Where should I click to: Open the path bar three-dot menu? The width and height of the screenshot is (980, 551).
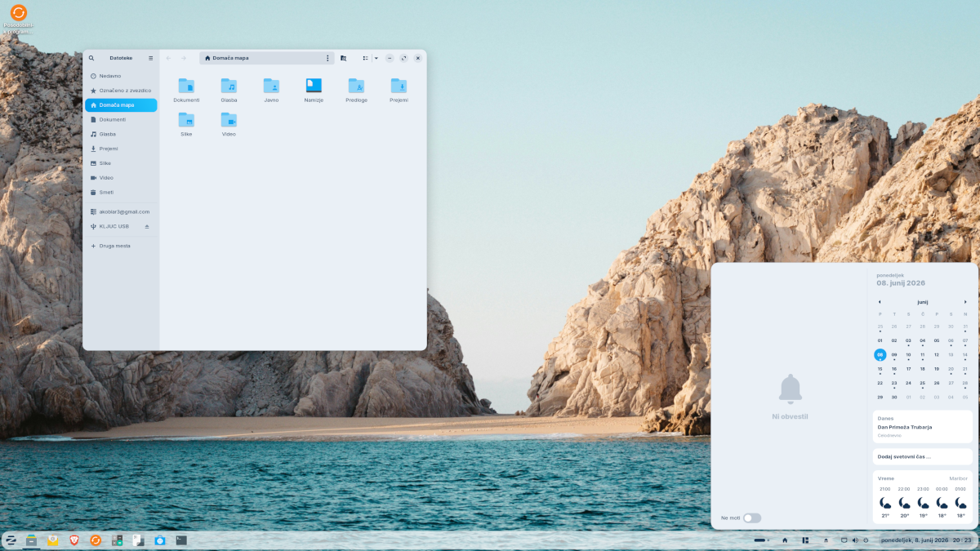[x=327, y=58]
